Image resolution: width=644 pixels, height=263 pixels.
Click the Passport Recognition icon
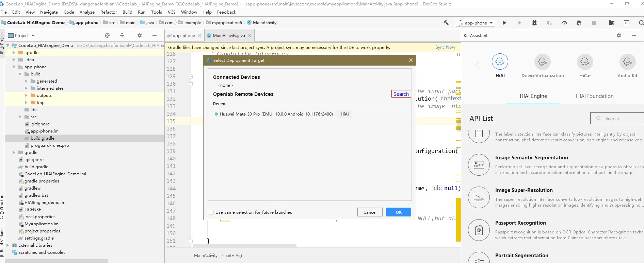479,230
